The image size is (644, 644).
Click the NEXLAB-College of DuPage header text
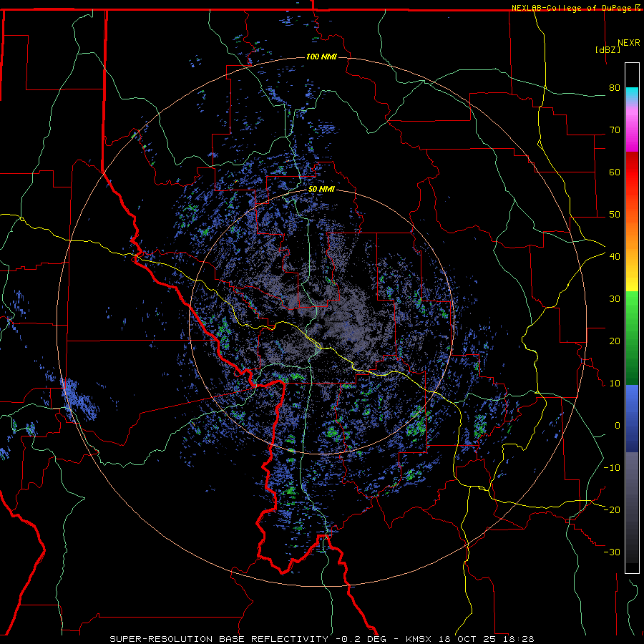coord(571,8)
